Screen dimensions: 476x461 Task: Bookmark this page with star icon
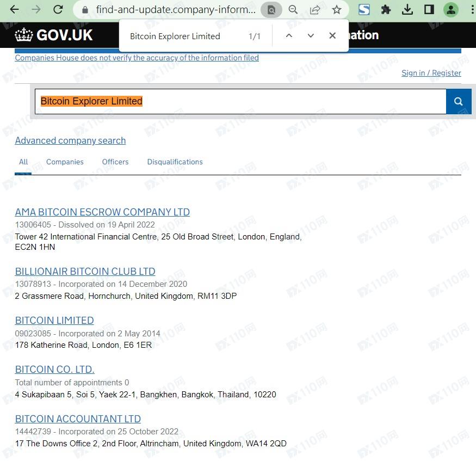[337, 10]
